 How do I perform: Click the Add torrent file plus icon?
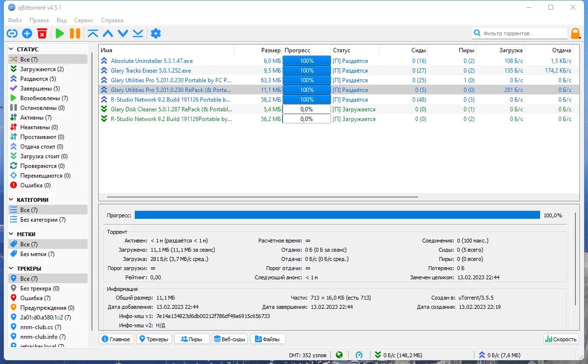pos(27,33)
